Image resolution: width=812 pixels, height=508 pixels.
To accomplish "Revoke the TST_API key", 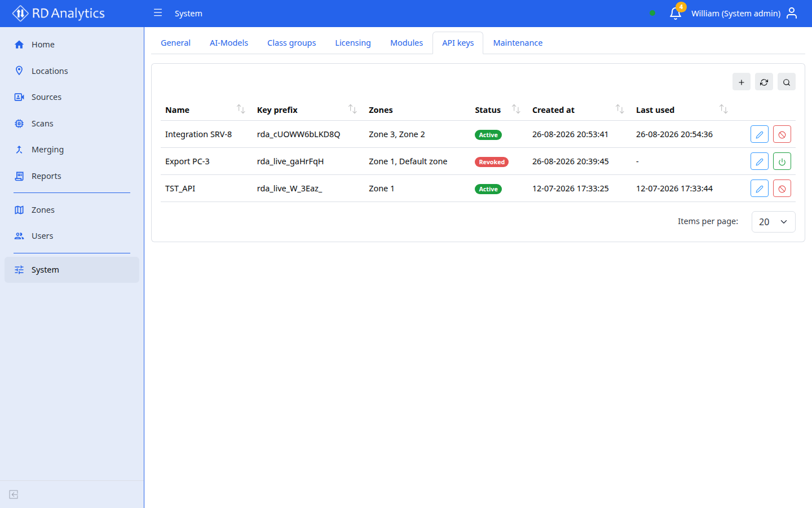I will click(x=782, y=189).
